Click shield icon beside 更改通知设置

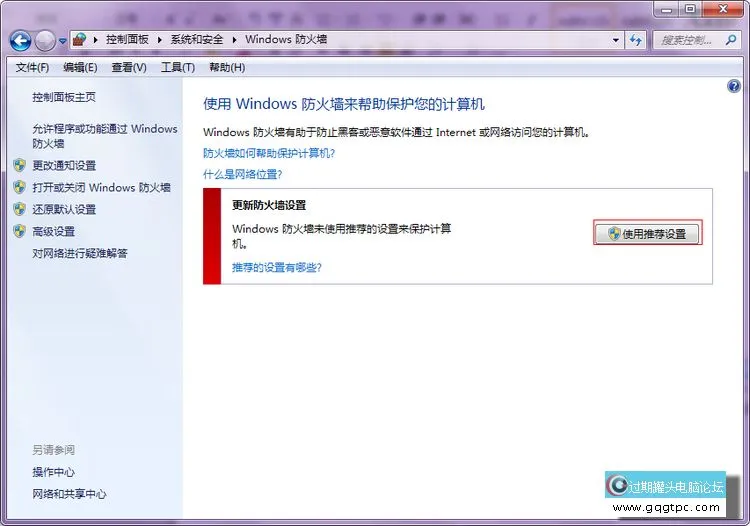click(x=20, y=165)
